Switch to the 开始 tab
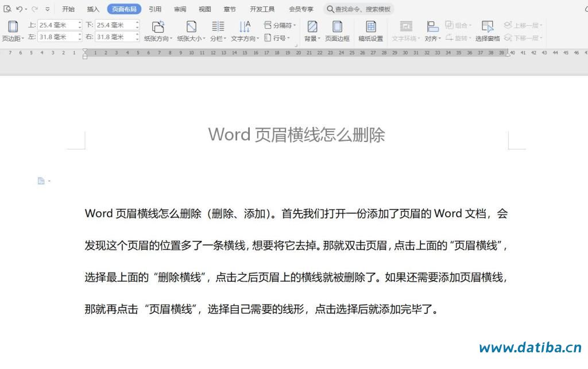Screen dimensions: 588x369 [x=68, y=9]
